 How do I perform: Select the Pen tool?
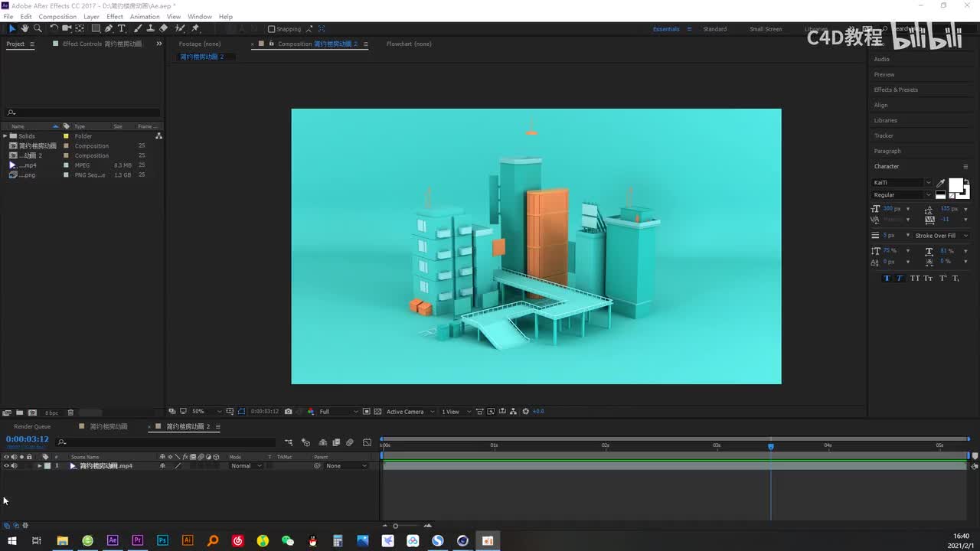click(x=108, y=28)
